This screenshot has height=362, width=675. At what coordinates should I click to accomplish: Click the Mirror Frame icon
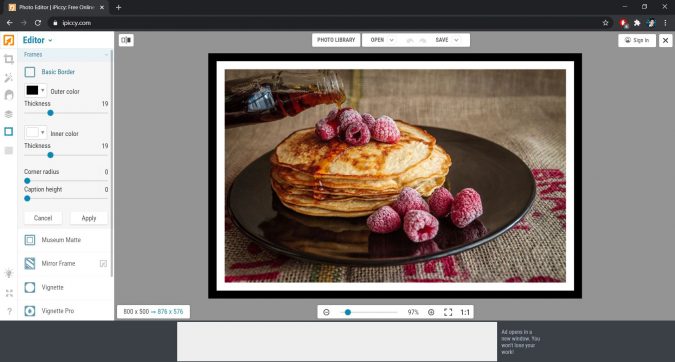click(x=30, y=263)
